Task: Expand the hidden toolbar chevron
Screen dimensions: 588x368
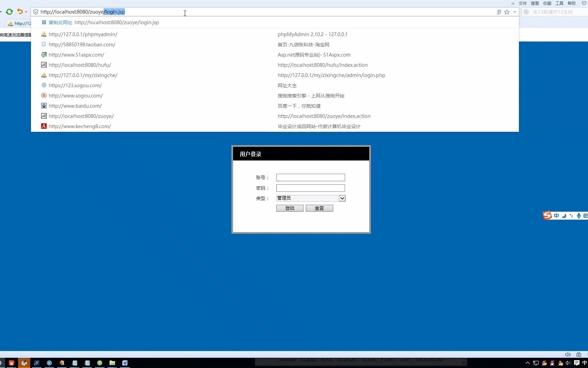Action: coord(513,3)
